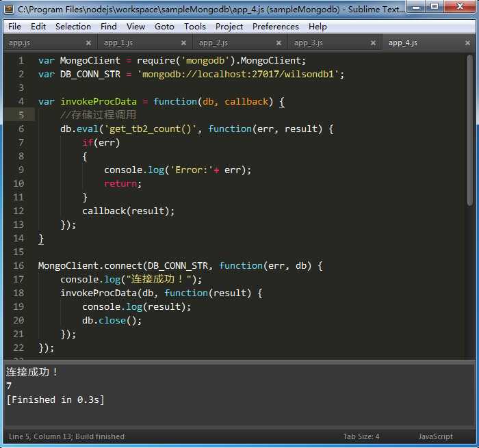Open the Project menu
Viewport: 479px width, 448px height.
pos(229,27)
